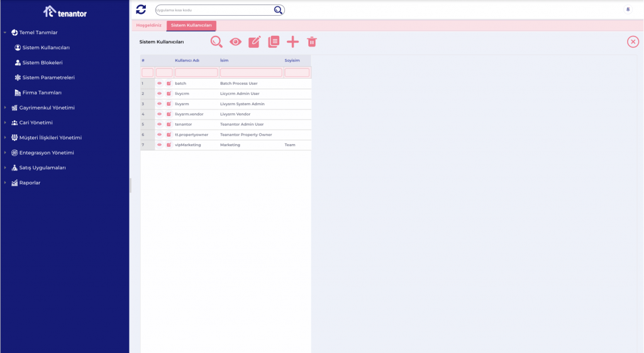Click edit icon in the tenantor row
The image size is (644, 353).
[x=169, y=125]
